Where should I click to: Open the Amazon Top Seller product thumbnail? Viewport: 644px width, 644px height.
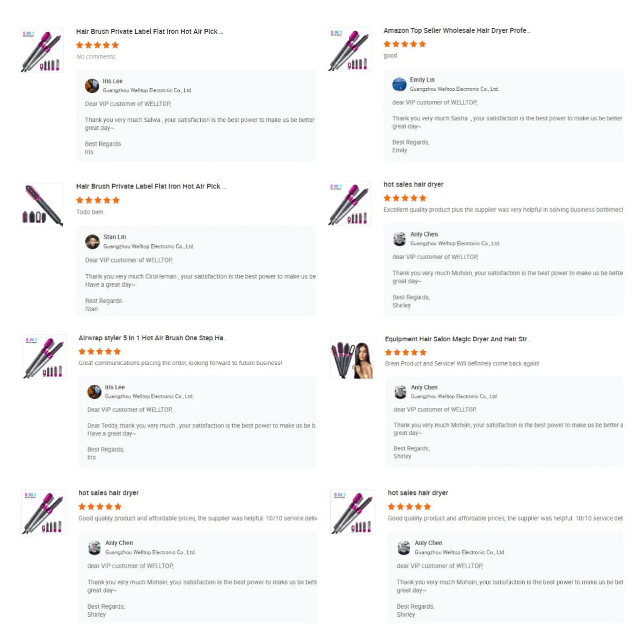tap(350, 49)
